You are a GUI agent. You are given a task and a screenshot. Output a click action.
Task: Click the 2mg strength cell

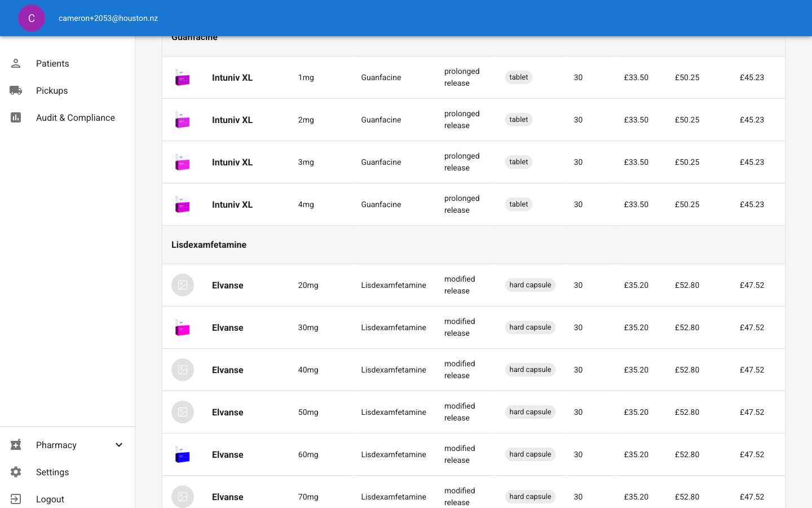coord(306,120)
